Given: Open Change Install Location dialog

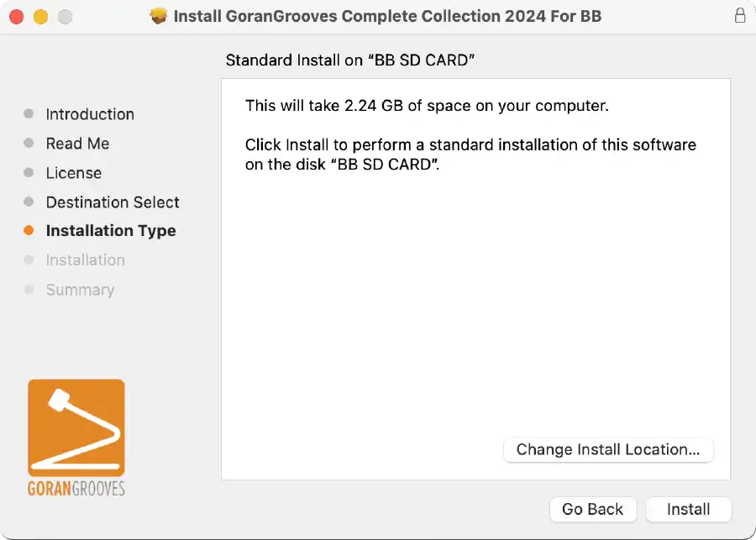Looking at the screenshot, I should pyautogui.click(x=608, y=449).
